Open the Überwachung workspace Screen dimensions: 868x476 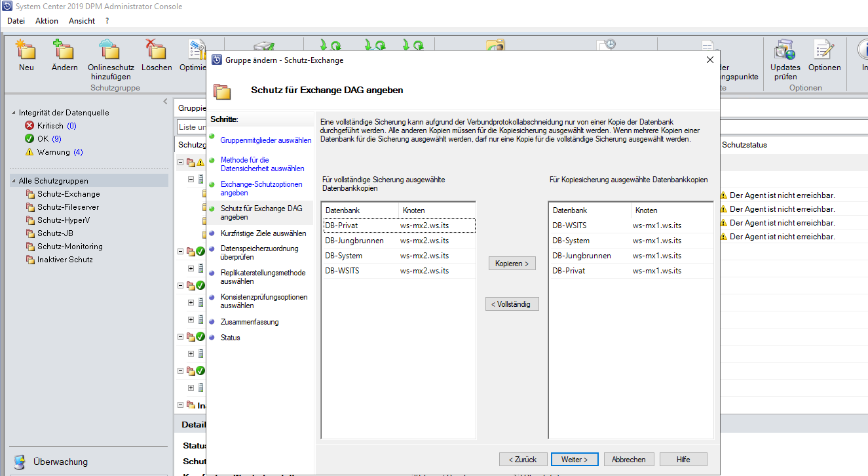(60, 462)
